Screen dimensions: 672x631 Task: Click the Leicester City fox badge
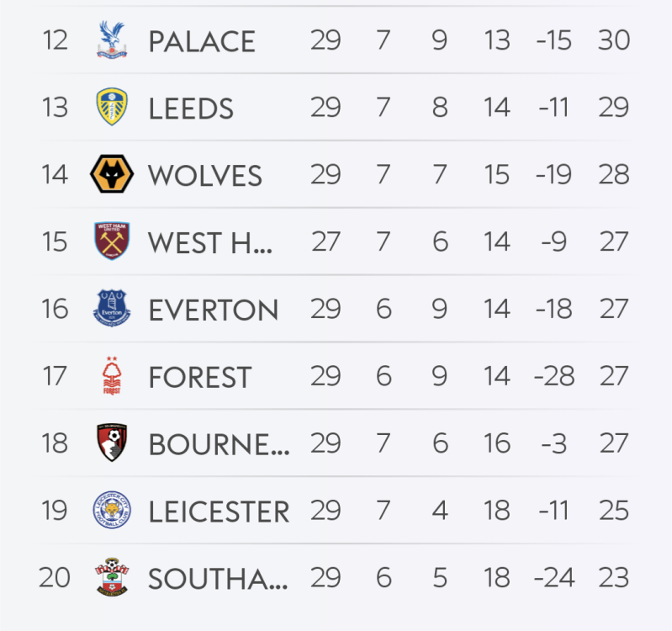pos(111,510)
